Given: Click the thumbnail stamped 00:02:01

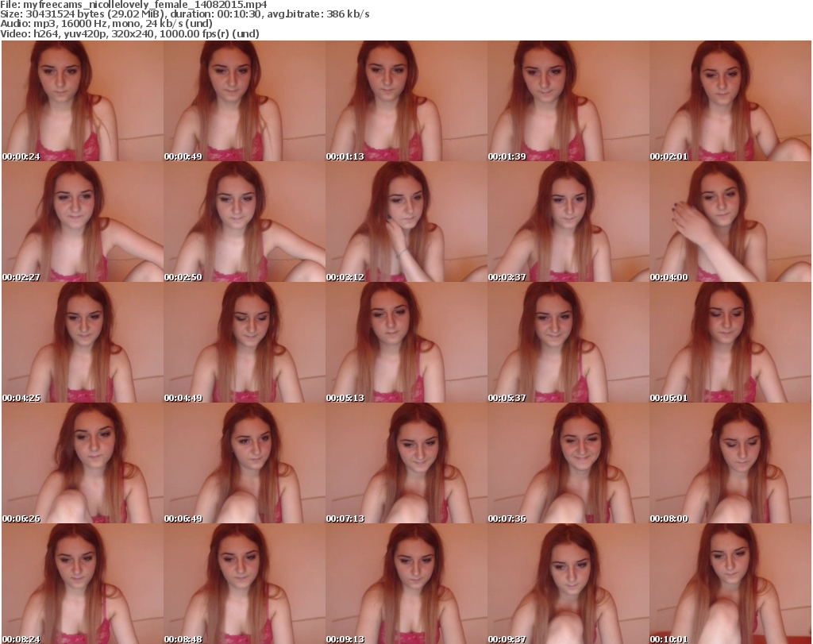Looking at the screenshot, I should [x=730, y=101].
